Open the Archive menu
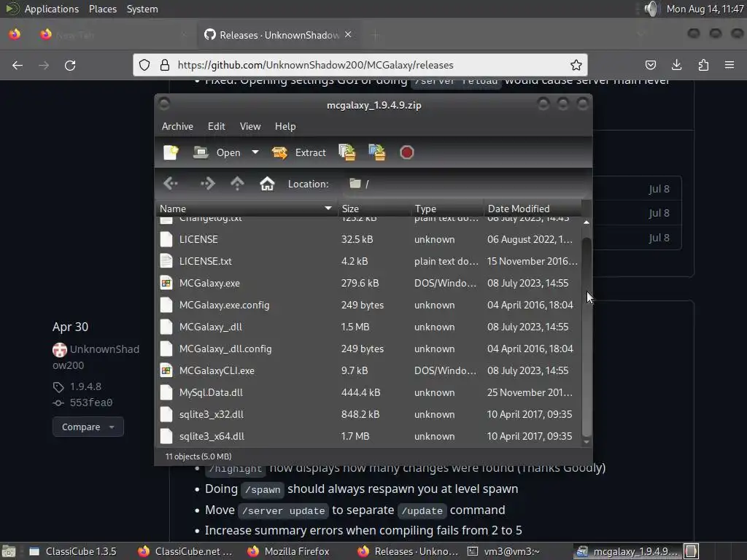747x560 pixels. point(177,126)
